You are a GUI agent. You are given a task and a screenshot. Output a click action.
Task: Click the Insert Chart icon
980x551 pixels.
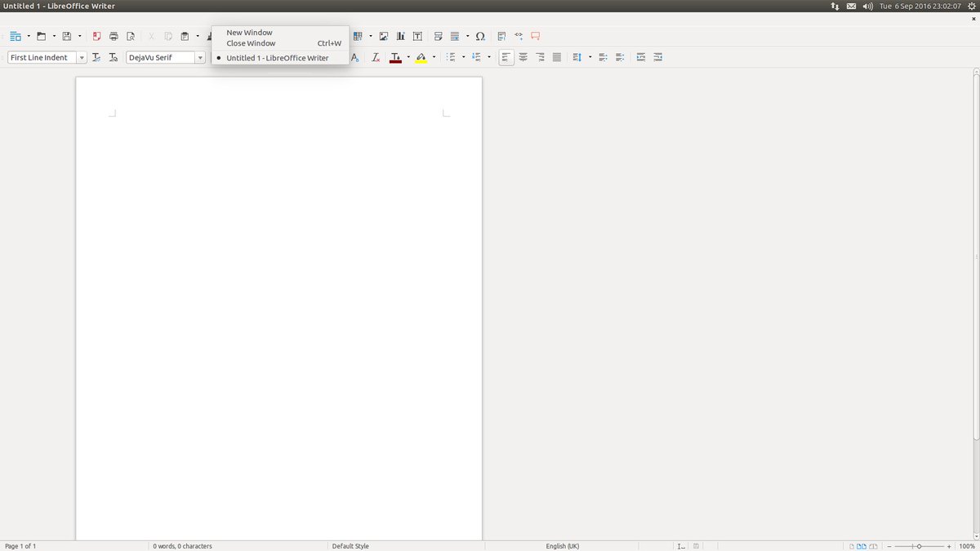(400, 36)
